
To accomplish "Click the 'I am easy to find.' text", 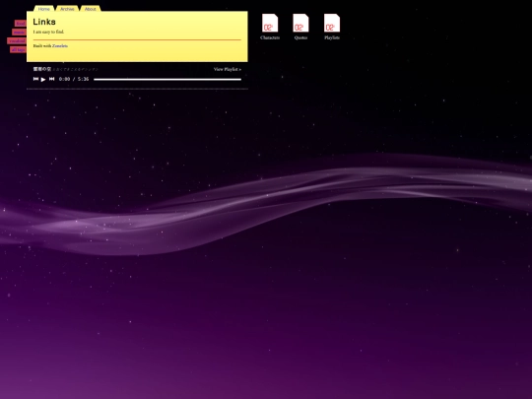I will coord(48,32).
